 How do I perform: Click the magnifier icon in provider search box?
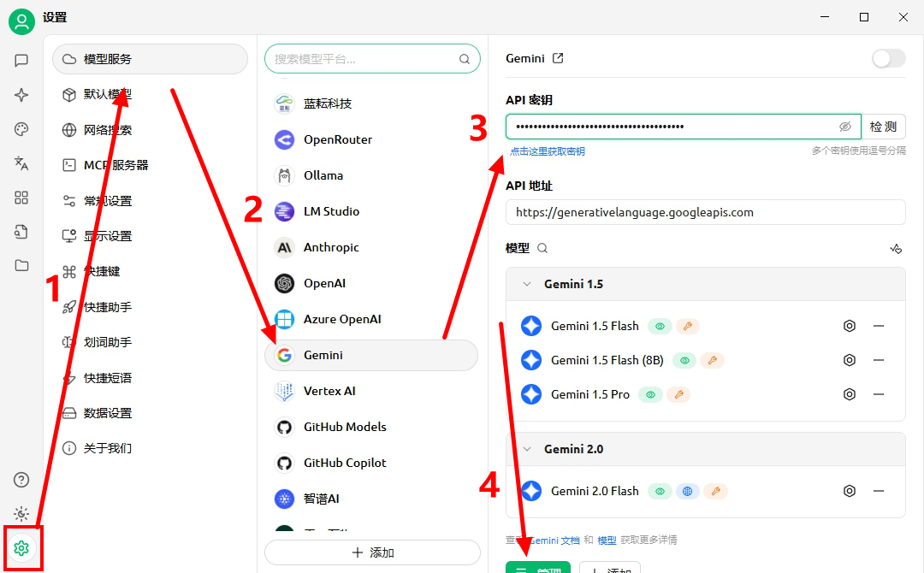[x=465, y=59]
